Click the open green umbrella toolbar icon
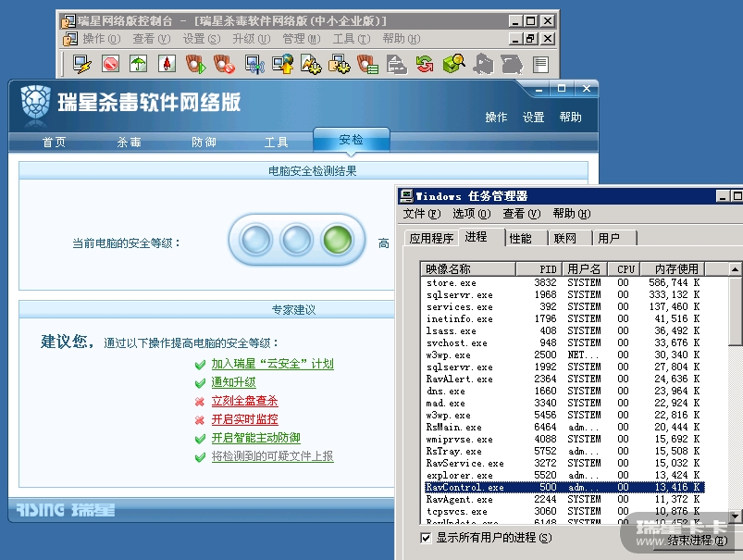 [139, 64]
